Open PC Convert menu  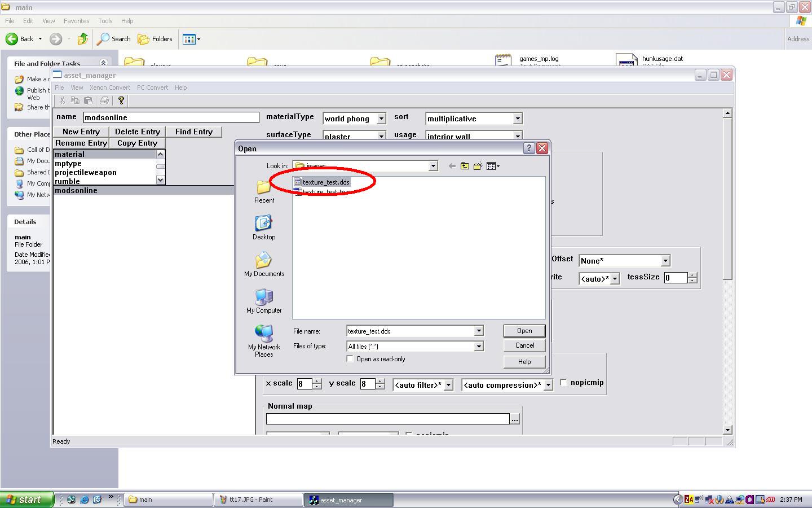(x=152, y=87)
